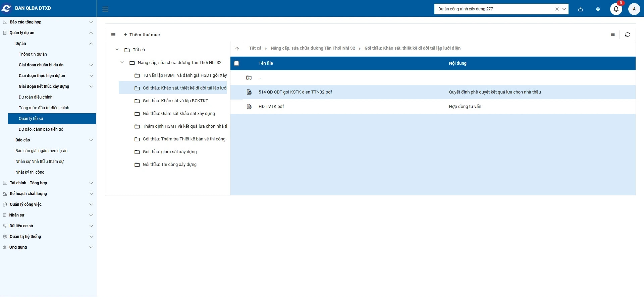Open the HĐ TVTK.pdf file
The height and width of the screenshot is (308, 644).
pyautogui.click(x=271, y=107)
